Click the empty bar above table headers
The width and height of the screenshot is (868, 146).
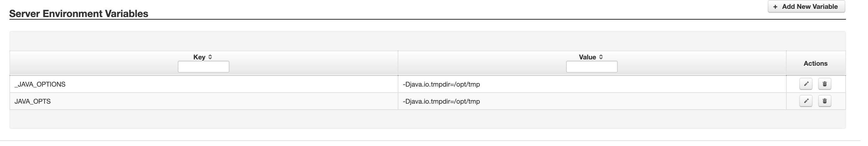[x=428, y=41]
